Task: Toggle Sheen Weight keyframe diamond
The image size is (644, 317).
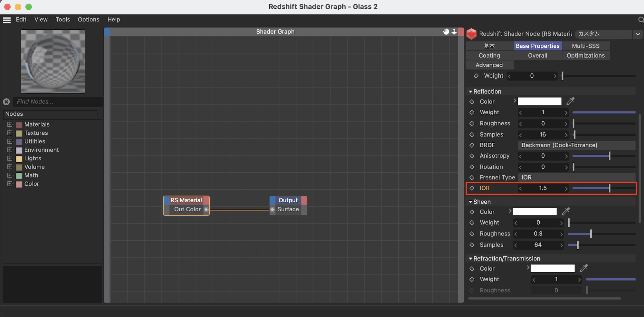Action: point(472,223)
